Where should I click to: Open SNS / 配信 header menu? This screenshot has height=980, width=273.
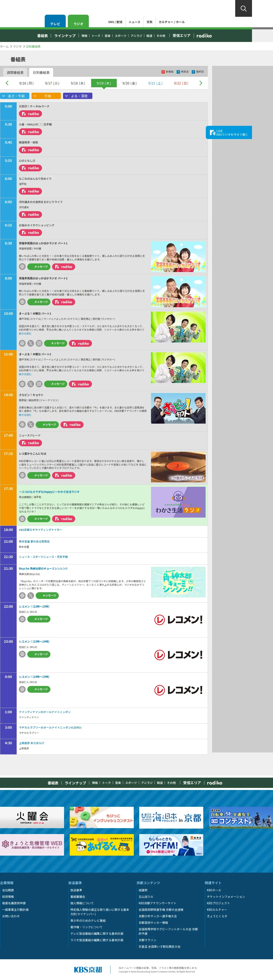coord(115,22)
